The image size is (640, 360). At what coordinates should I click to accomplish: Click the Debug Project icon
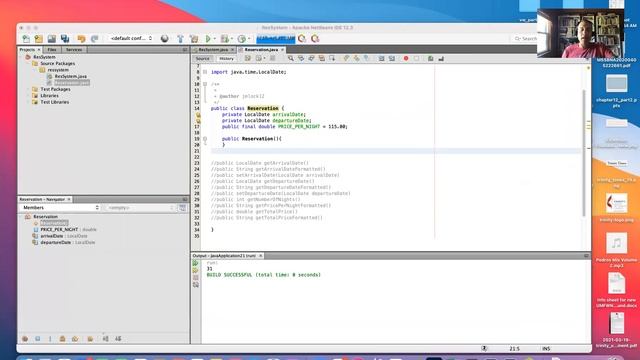(224, 39)
